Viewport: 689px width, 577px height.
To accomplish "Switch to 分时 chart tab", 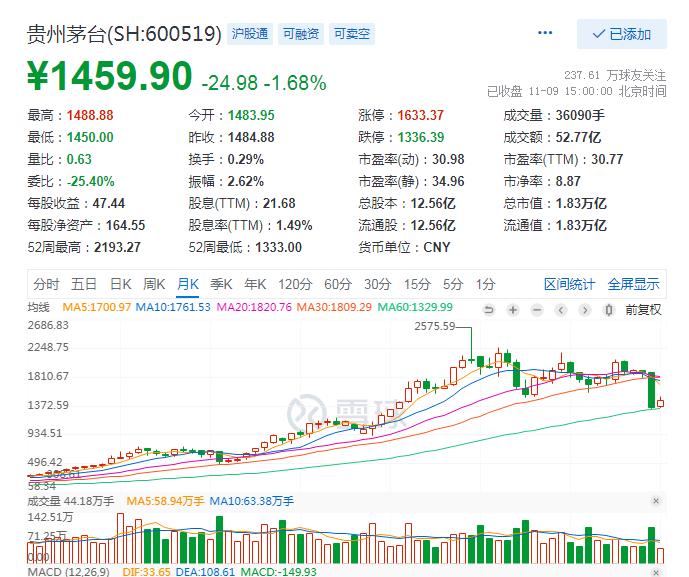I will 46,284.
